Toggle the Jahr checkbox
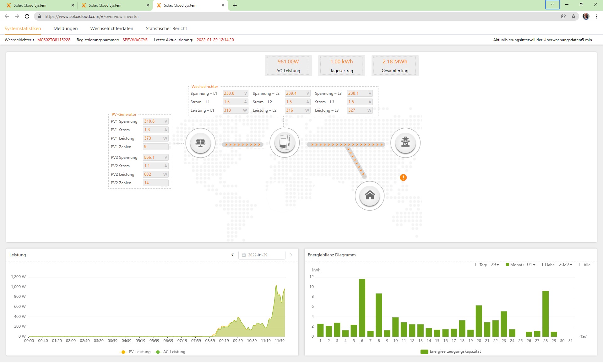Image resolution: width=603 pixels, height=364 pixels. (x=544, y=265)
